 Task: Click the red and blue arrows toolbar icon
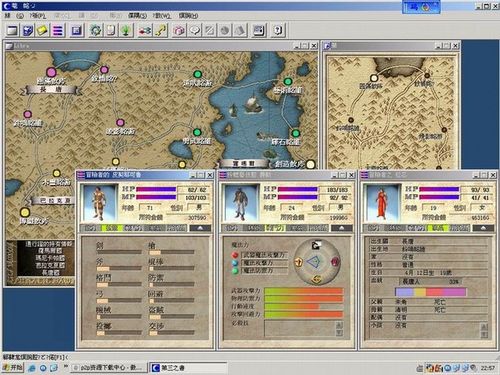tap(145, 31)
